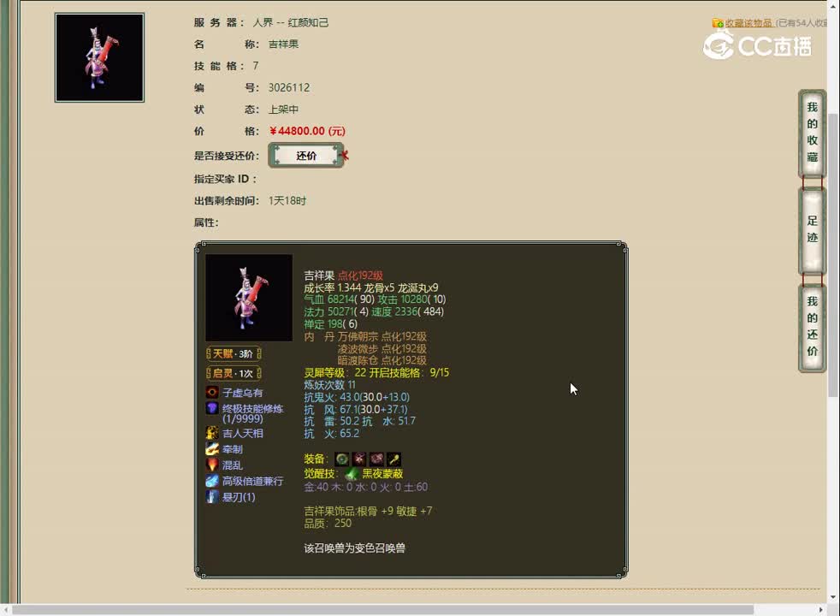Viewport: 840px width, 616px height.
Task: Click the 混乱 skill icon
Action: pos(212,465)
